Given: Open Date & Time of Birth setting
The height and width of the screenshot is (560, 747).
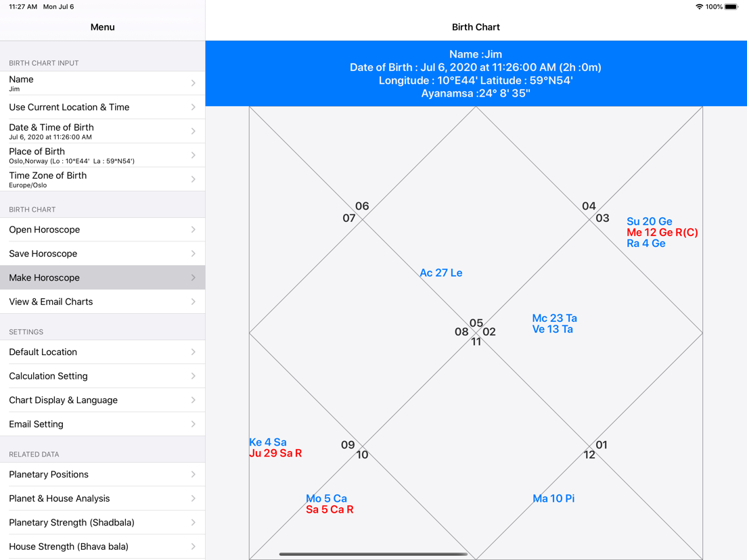Looking at the screenshot, I should click(x=102, y=131).
